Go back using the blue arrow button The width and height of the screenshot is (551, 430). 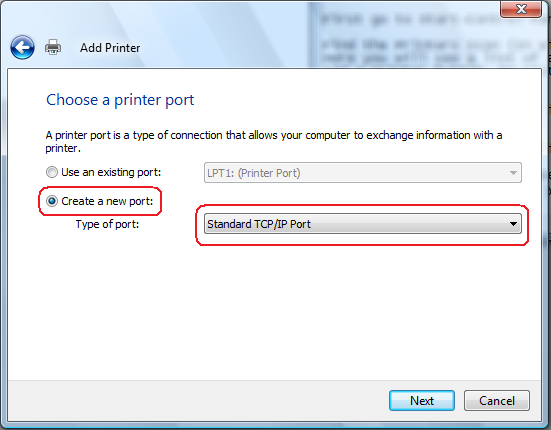22,47
